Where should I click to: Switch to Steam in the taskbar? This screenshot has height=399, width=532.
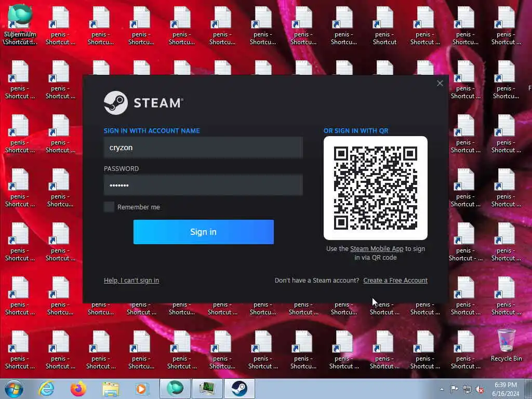239,389
